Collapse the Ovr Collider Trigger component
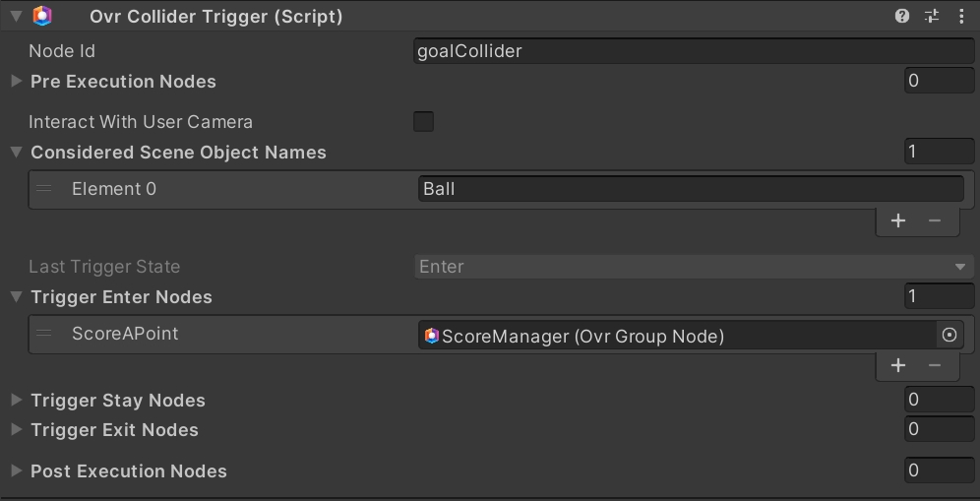 point(14,16)
